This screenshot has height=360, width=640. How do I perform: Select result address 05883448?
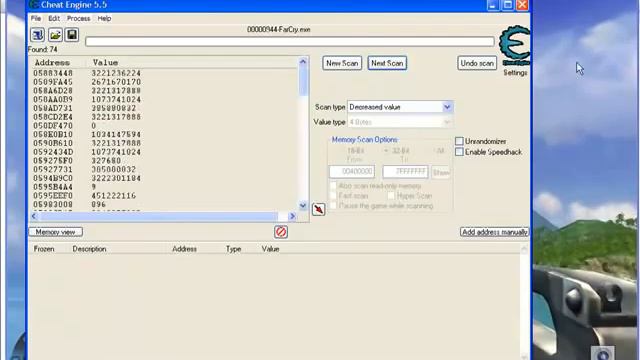pyautogui.click(x=53, y=73)
